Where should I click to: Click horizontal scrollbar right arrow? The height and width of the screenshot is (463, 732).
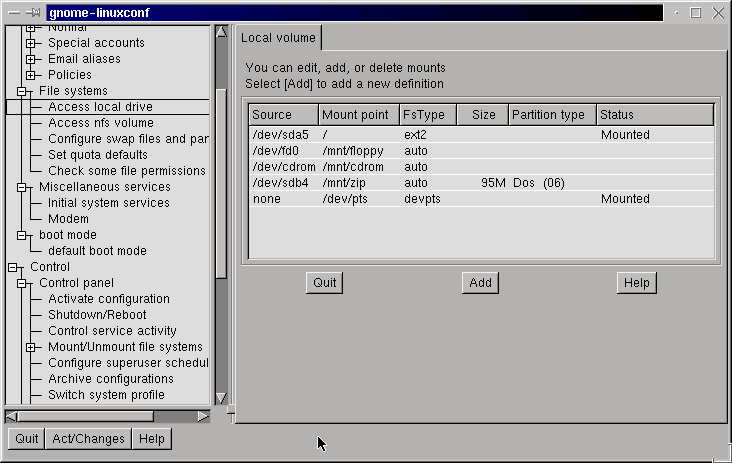coord(203,416)
